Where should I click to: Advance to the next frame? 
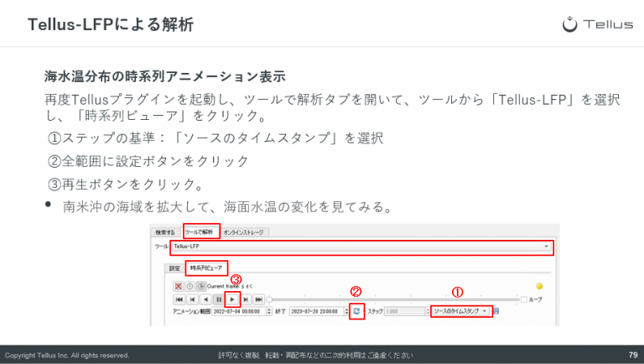[x=246, y=299]
